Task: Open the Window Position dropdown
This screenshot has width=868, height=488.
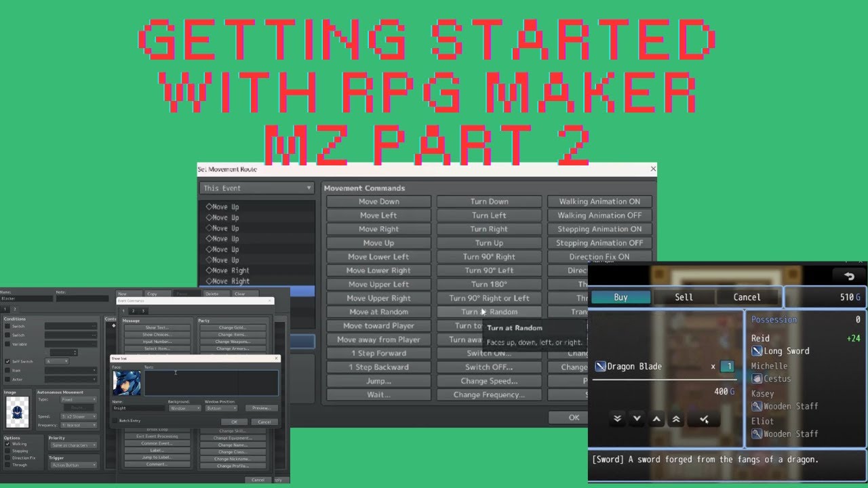Action: (x=221, y=408)
